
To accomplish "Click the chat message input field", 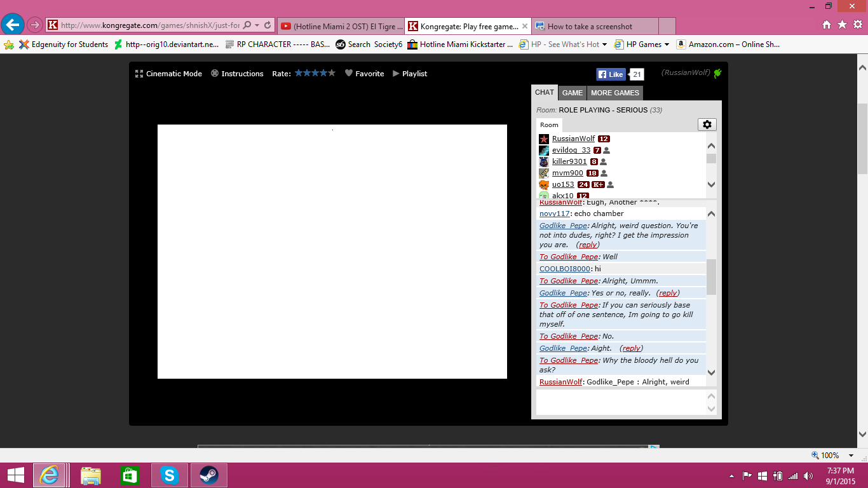I will [x=621, y=402].
